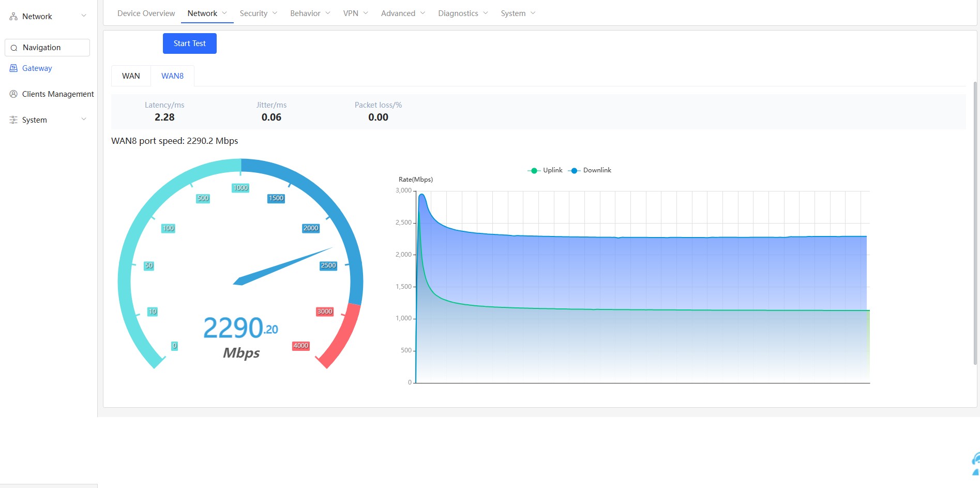This screenshot has height=488, width=980.
Task: Select the Security menu item
Action: [253, 13]
